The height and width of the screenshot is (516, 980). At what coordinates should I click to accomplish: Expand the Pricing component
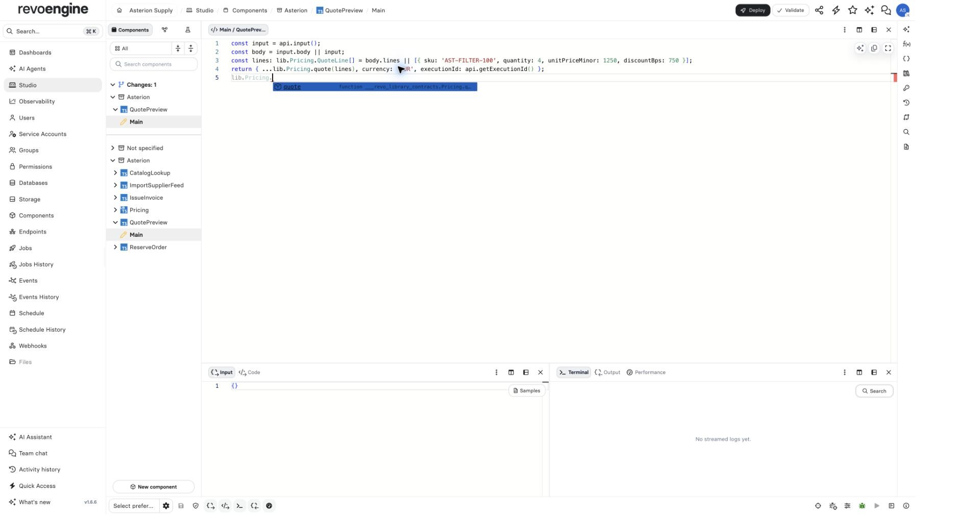pos(115,210)
